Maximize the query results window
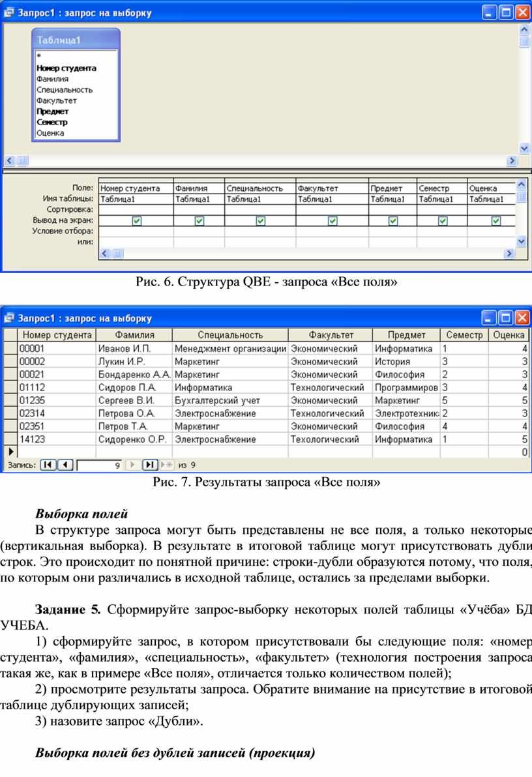Viewport: 532px width, 777px height. coord(506,317)
